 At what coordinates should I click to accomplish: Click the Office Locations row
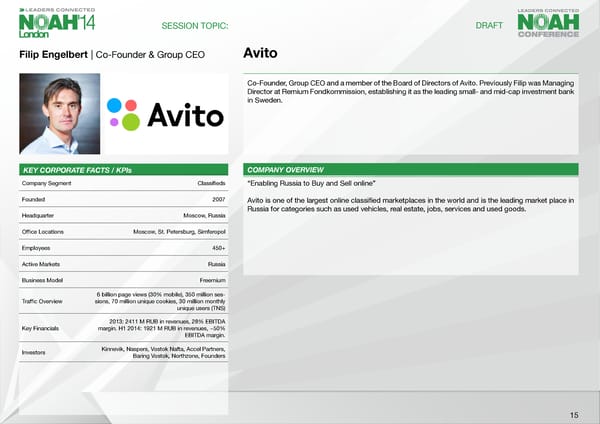[124, 231]
